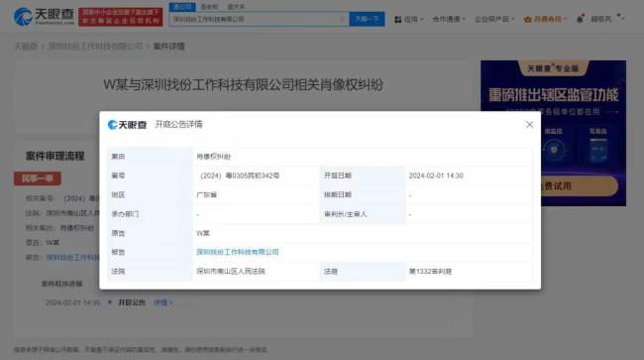Click the blue 天眼一下 search button
Screen dimensions: 644x360
click(367, 19)
